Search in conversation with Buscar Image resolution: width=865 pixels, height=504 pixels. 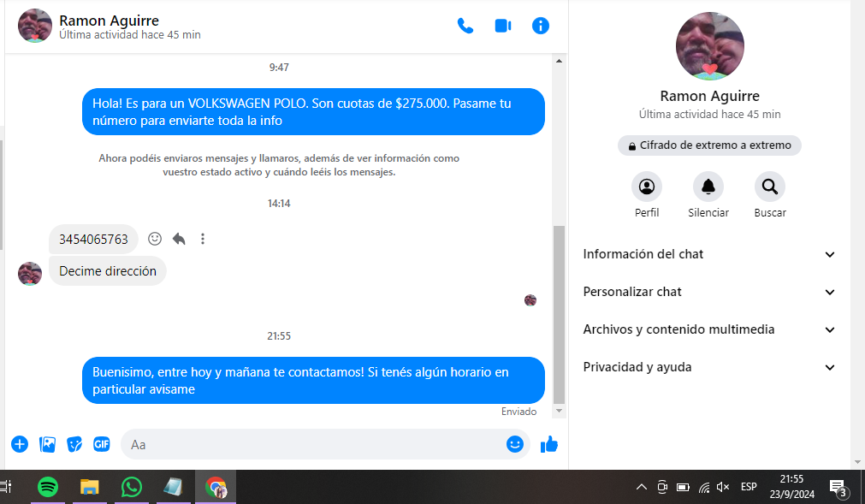coord(770,187)
